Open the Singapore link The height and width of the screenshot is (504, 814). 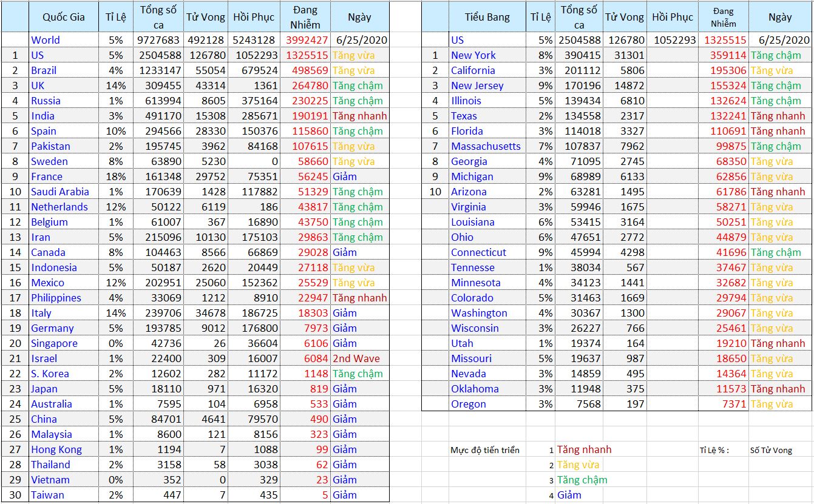[55, 343]
